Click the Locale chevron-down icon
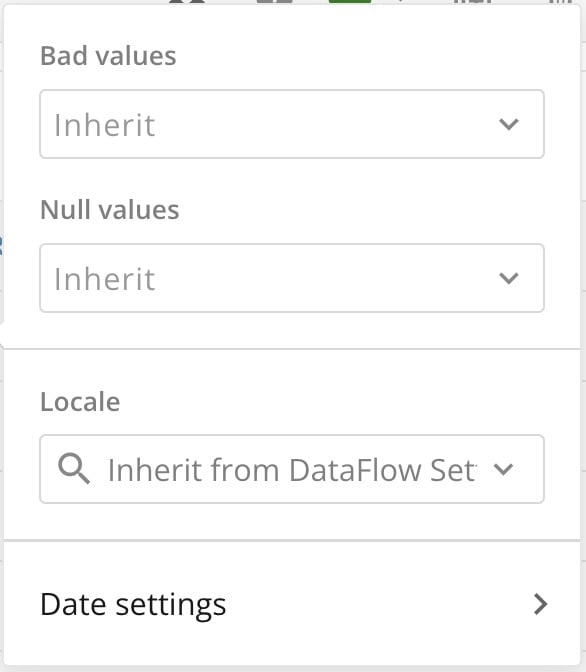This screenshot has height=672, width=586. click(x=503, y=469)
